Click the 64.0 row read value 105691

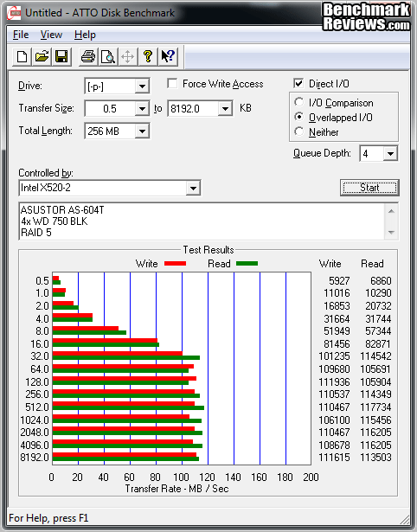[375, 369]
